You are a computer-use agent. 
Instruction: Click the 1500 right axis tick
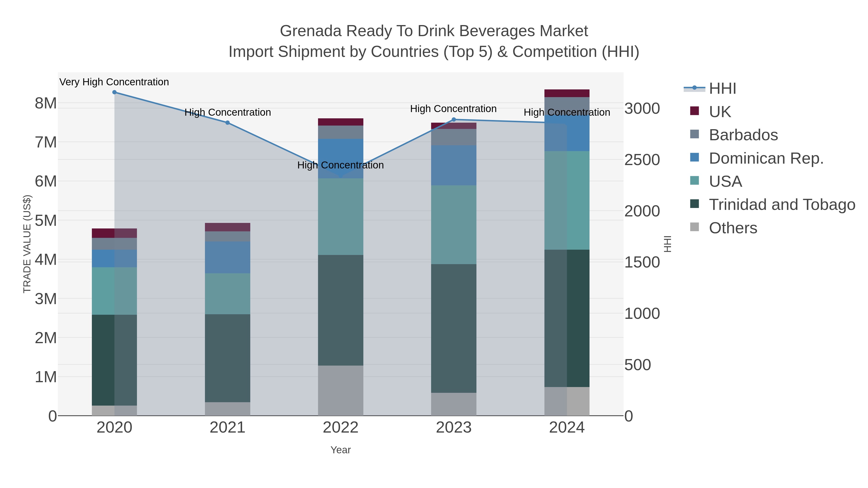tap(642, 262)
